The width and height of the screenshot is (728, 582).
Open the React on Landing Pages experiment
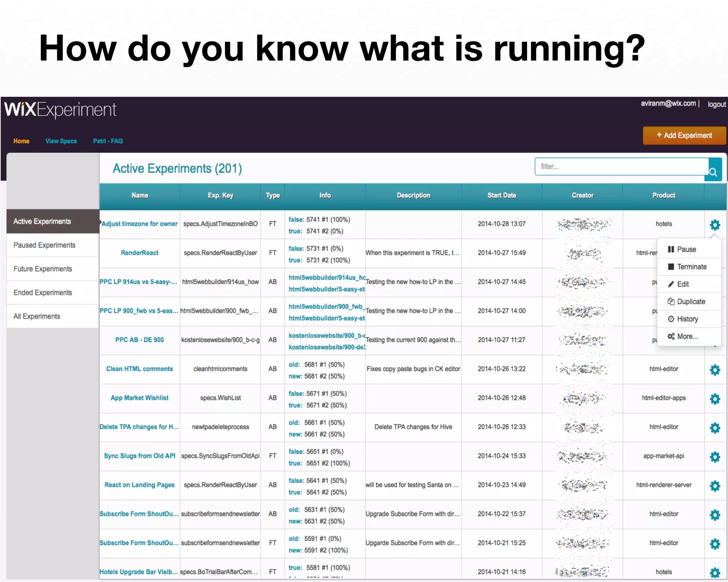point(140,485)
